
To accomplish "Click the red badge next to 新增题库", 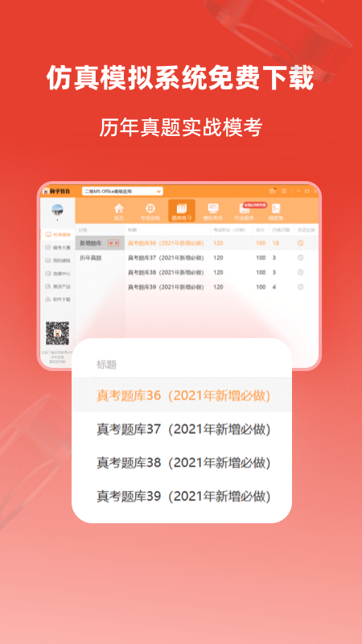I will (x=113, y=243).
